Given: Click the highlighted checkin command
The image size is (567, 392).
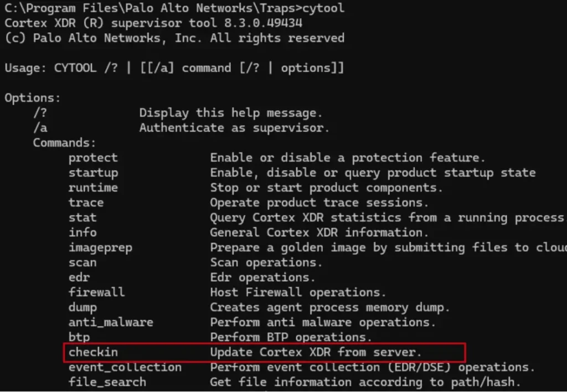Looking at the screenshot, I should (93, 352).
